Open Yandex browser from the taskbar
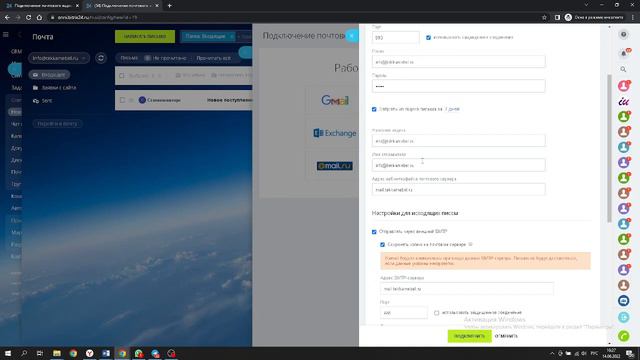640x360 pixels. click(x=89, y=353)
